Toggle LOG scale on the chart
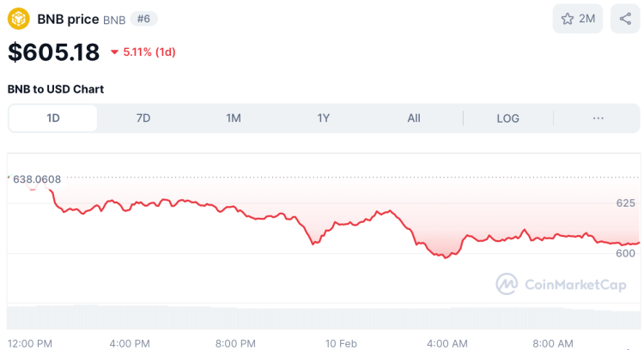This screenshot has width=644, height=350. click(507, 118)
